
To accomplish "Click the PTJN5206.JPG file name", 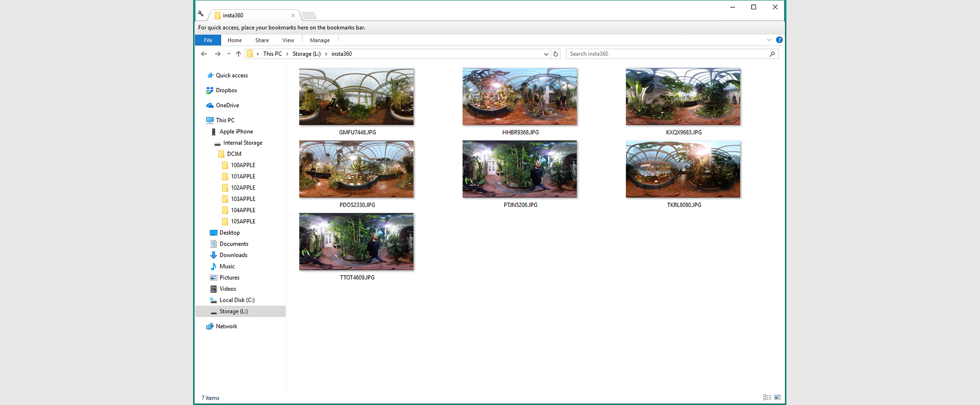I will [x=520, y=205].
